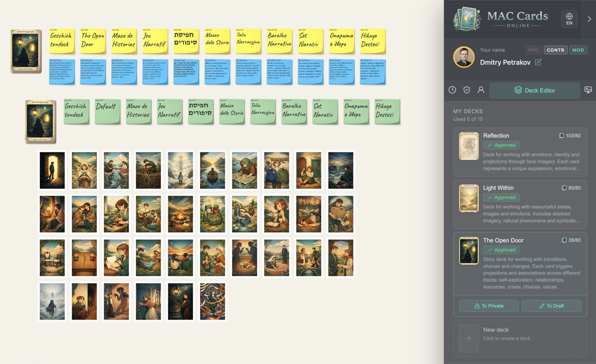Select the green Default sticky note
This screenshot has width=596, height=364.
pyautogui.click(x=107, y=111)
